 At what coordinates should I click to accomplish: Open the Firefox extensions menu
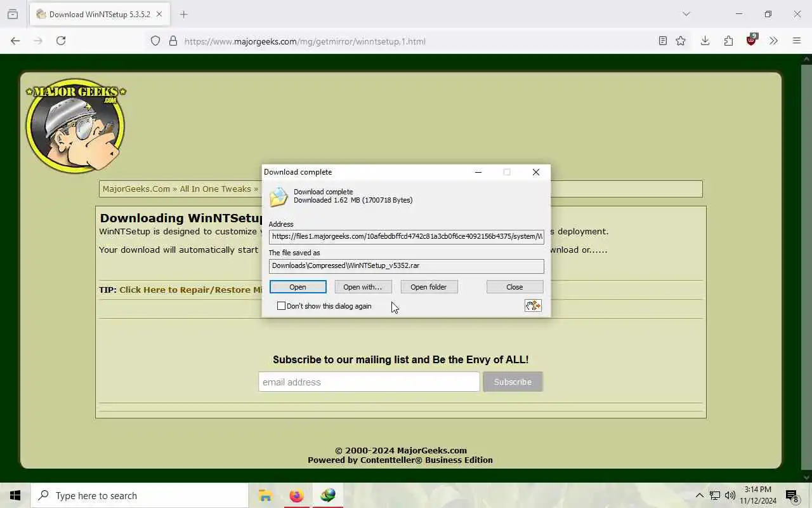[x=728, y=41]
